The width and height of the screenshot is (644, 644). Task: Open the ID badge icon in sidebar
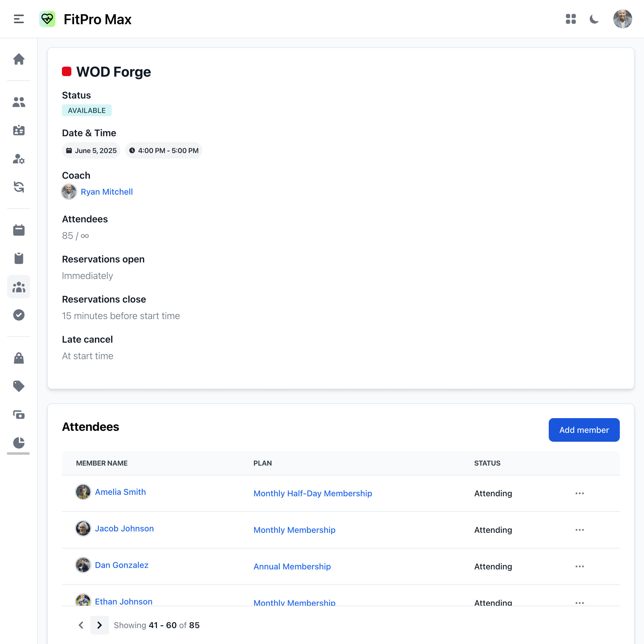(19, 130)
